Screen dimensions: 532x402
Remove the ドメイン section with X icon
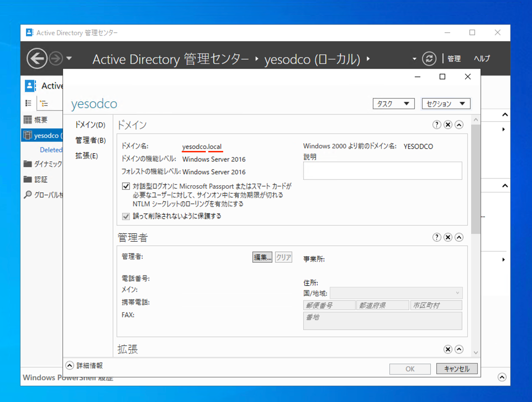pos(448,125)
